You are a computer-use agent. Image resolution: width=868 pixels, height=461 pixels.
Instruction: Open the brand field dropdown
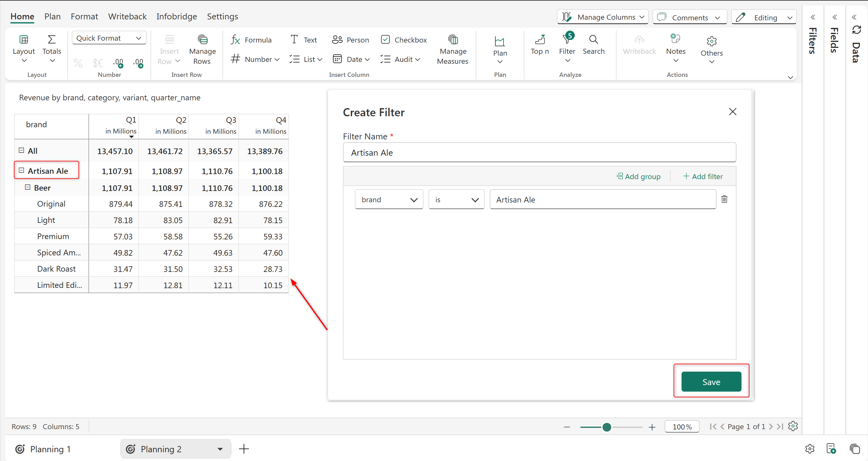click(389, 200)
